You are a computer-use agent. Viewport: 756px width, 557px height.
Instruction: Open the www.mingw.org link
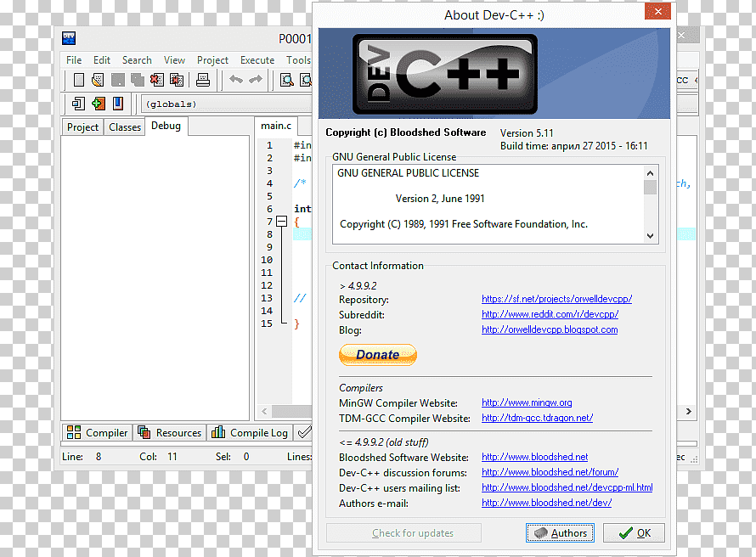527,402
